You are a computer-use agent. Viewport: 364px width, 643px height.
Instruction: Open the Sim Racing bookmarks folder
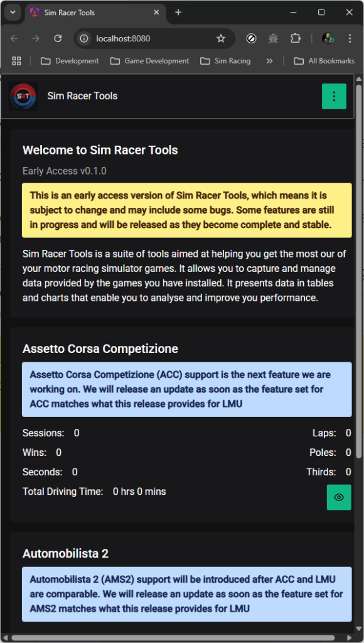tap(225, 61)
